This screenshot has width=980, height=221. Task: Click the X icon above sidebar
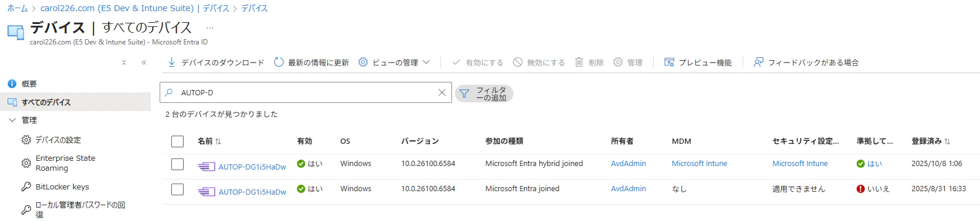click(124, 63)
